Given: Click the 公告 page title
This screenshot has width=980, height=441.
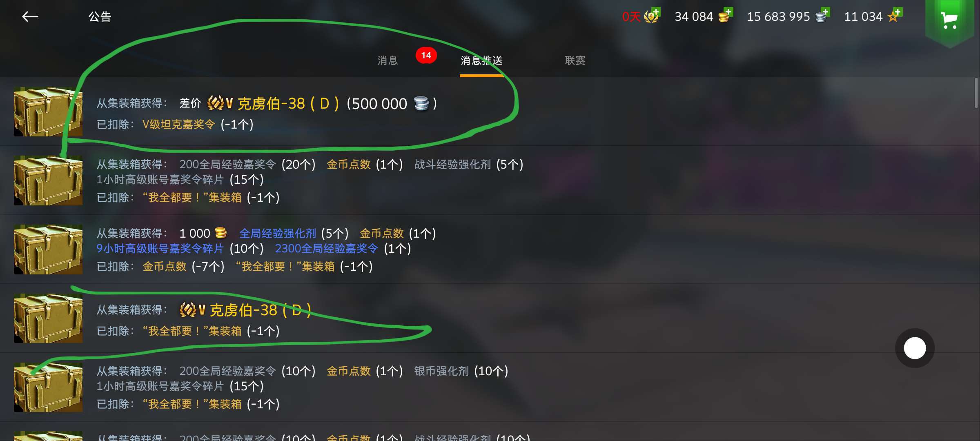Looking at the screenshot, I should (x=100, y=17).
